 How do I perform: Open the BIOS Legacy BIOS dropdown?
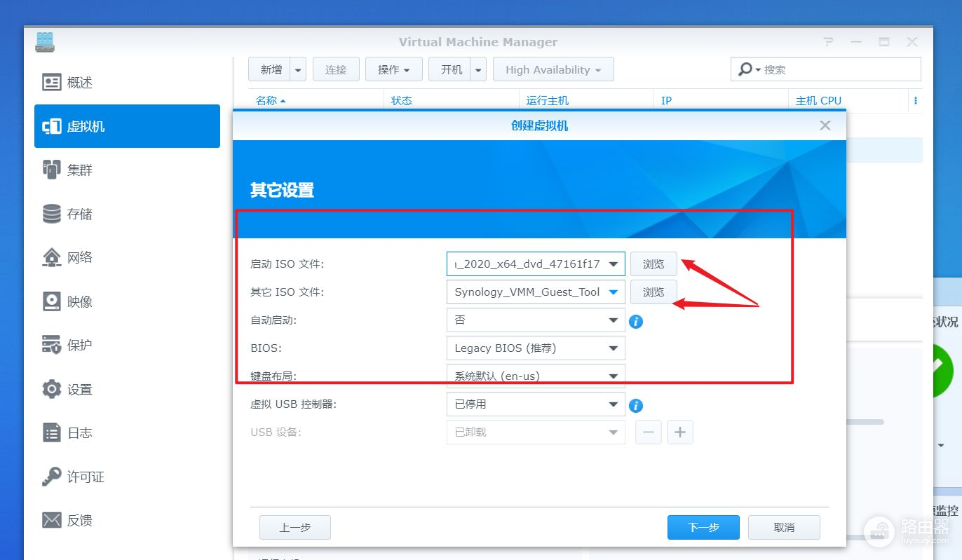click(x=613, y=348)
